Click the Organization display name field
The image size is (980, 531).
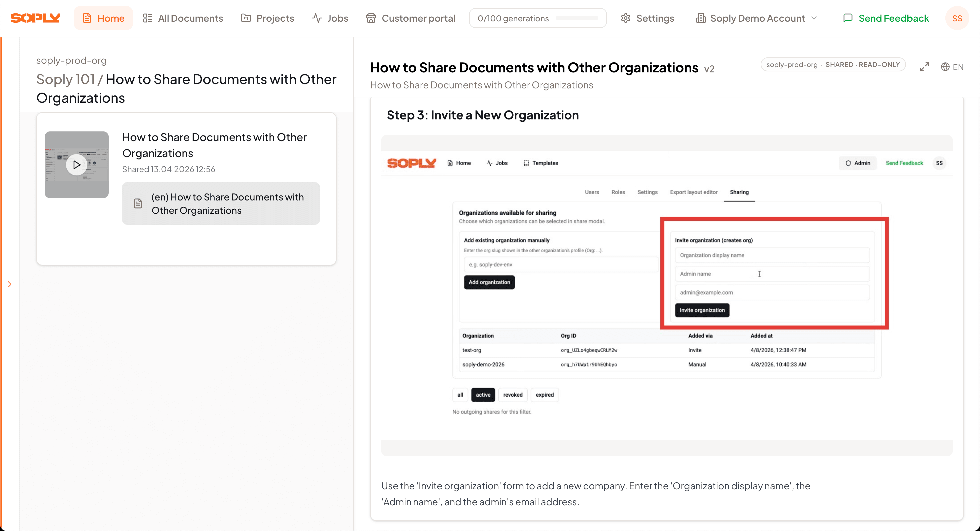772,255
